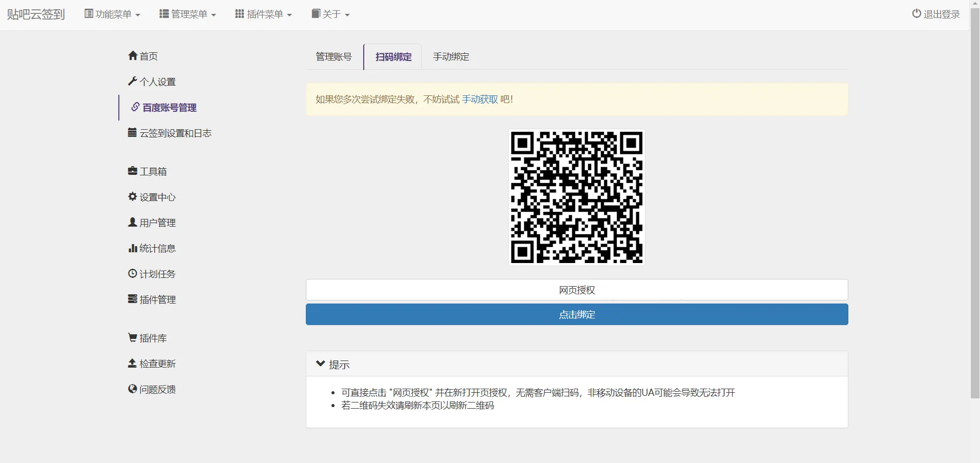Click the gear icon for 设置中心
Image resolution: width=980 pixels, height=463 pixels.
pos(133,196)
